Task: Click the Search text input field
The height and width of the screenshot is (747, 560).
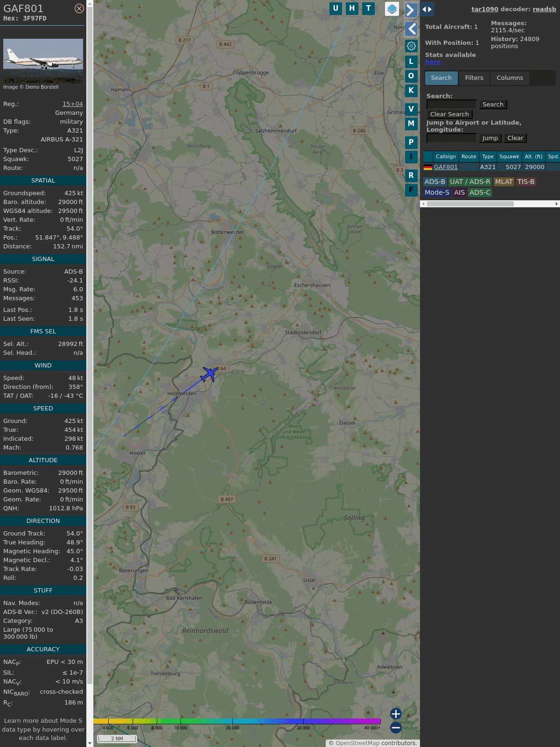Action: (x=451, y=105)
